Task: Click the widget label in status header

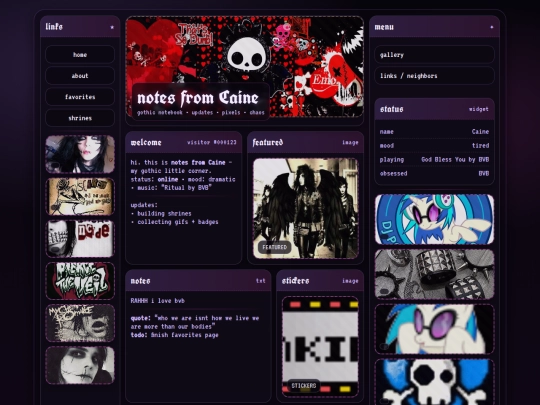Action: (x=479, y=109)
